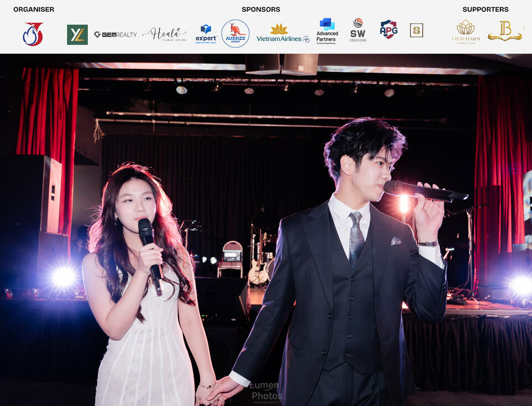This screenshot has width=532, height=406.
Task: Open the Expert Education logo
Action: (206, 34)
